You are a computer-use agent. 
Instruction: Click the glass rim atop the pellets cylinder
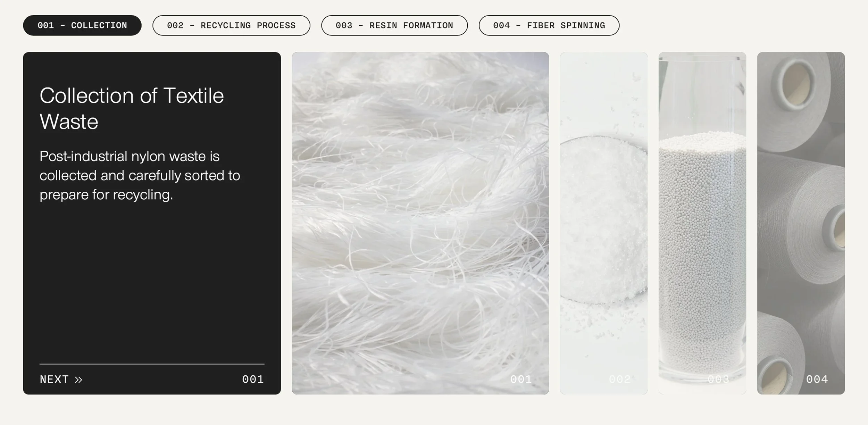coord(702,60)
